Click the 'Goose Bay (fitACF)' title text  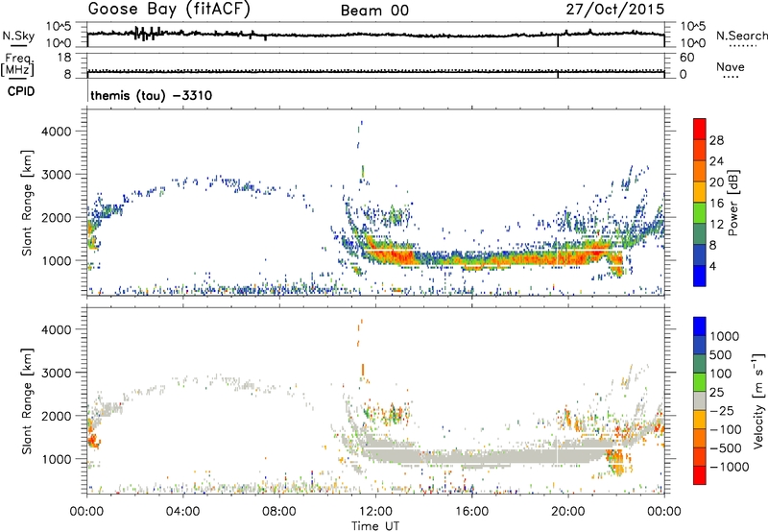pyautogui.click(x=169, y=10)
